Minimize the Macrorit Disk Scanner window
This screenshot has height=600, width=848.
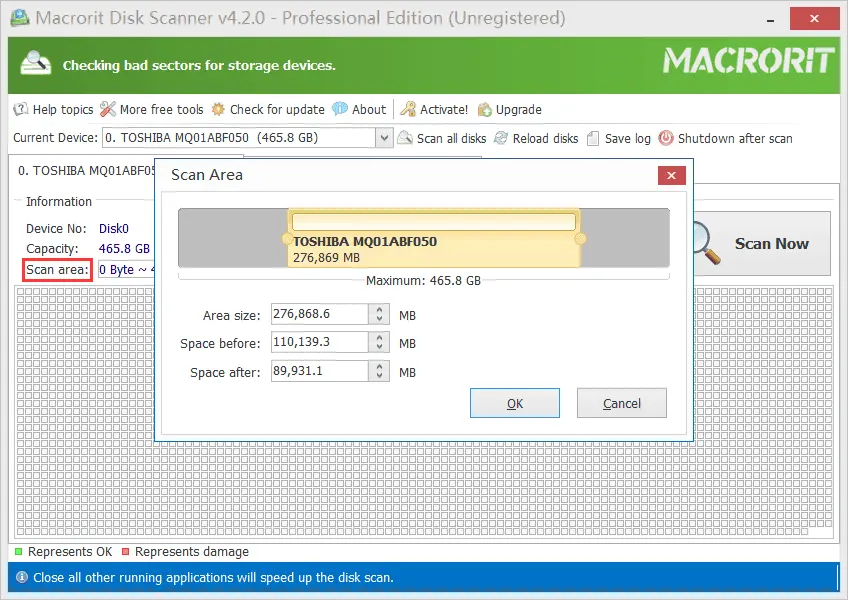point(771,19)
